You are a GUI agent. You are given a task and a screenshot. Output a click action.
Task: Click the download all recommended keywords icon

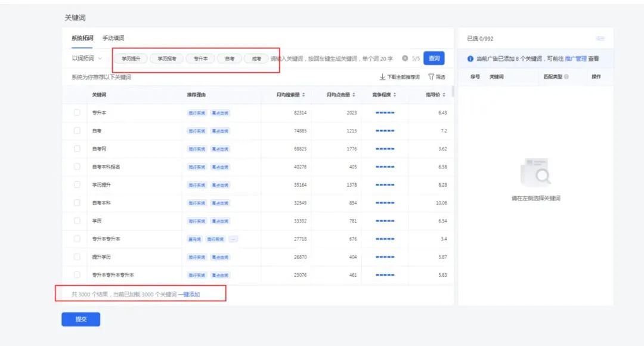point(382,77)
